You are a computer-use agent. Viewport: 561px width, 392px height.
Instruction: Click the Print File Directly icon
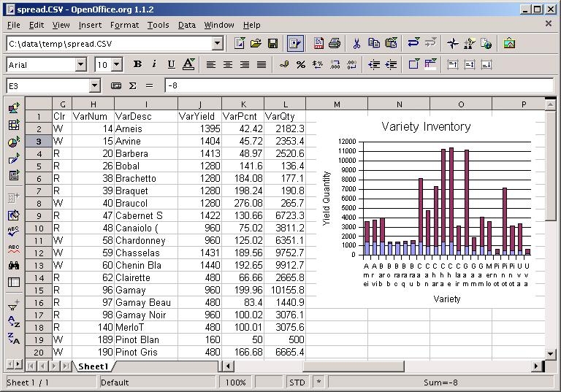click(x=335, y=44)
